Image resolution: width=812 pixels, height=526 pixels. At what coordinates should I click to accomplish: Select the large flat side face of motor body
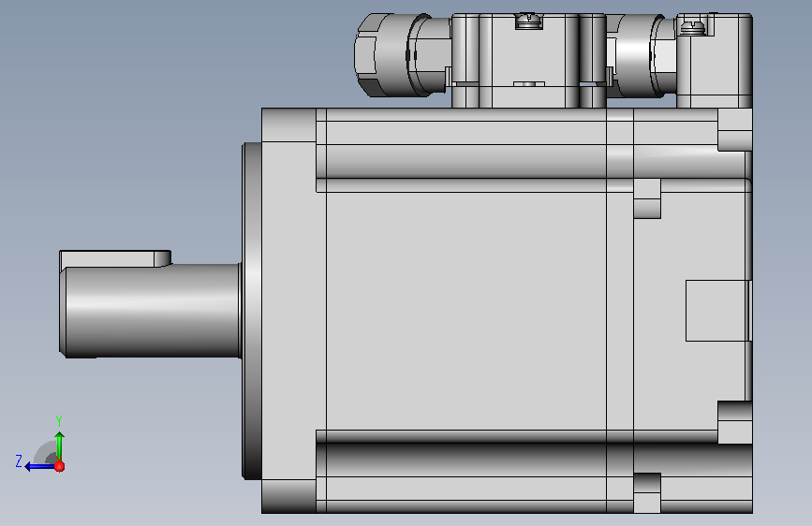pos(466,311)
